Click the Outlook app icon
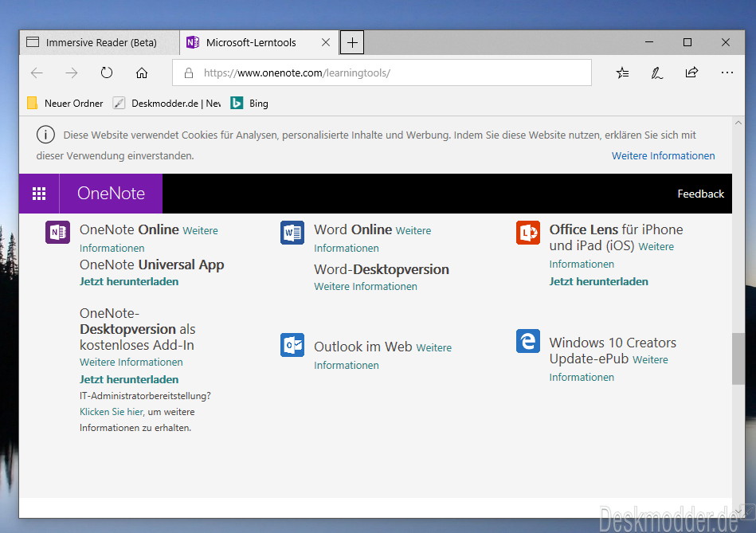Viewport: 756px width, 533px height. (292, 345)
